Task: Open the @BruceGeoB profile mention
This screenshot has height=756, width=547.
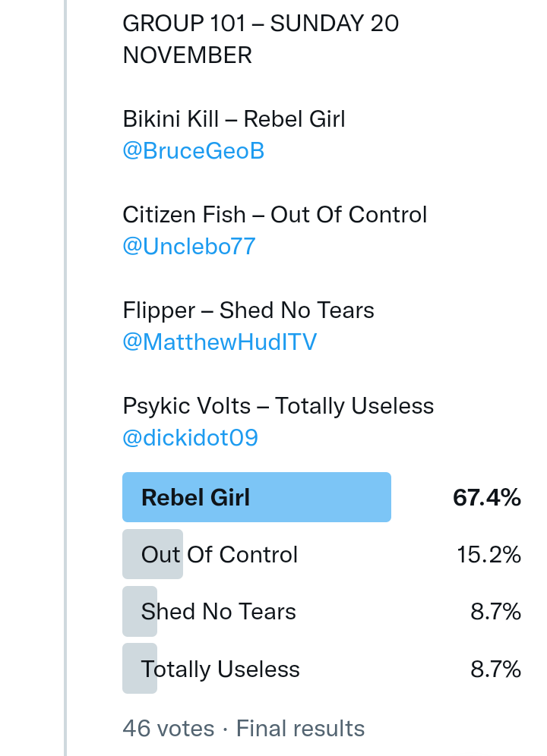Action: point(193,151)
